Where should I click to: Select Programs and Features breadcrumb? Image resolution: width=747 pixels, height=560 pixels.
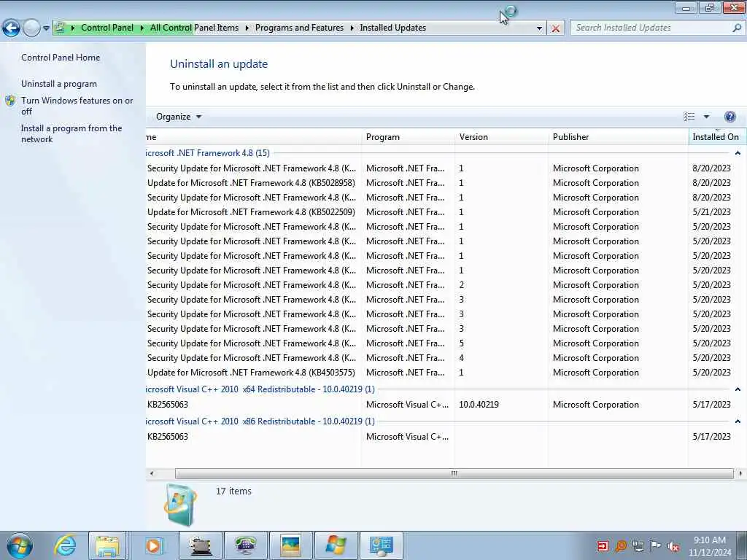(x=299, y=28)
